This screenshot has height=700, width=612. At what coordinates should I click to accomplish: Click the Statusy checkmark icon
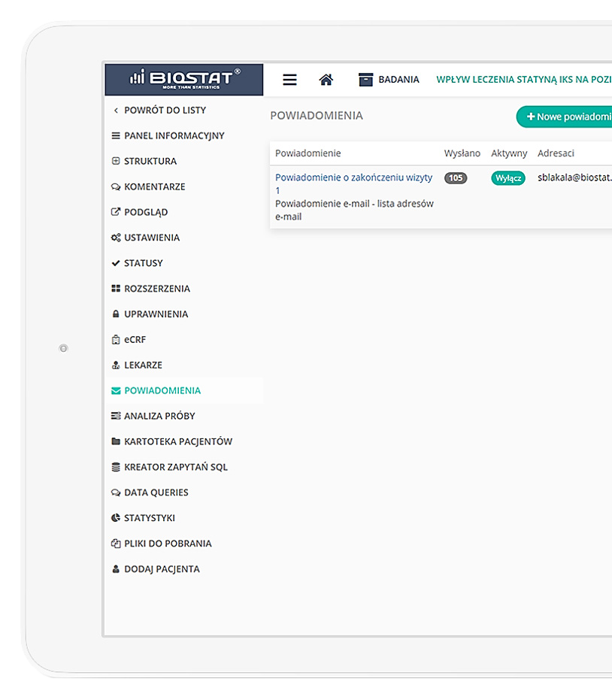coord(115,262)
